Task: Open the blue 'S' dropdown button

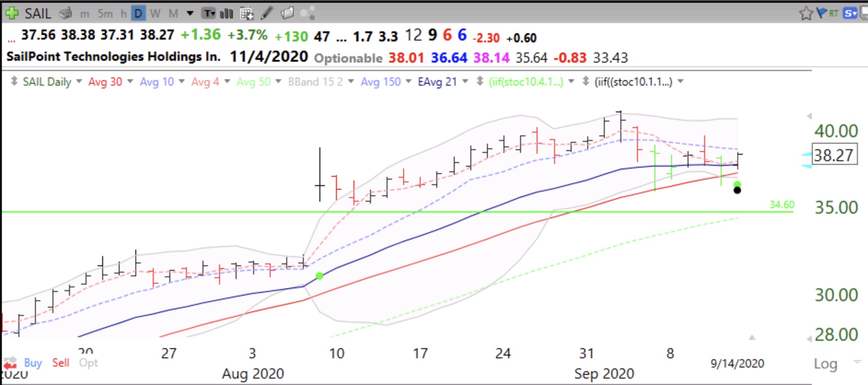Action: (850, 13)
